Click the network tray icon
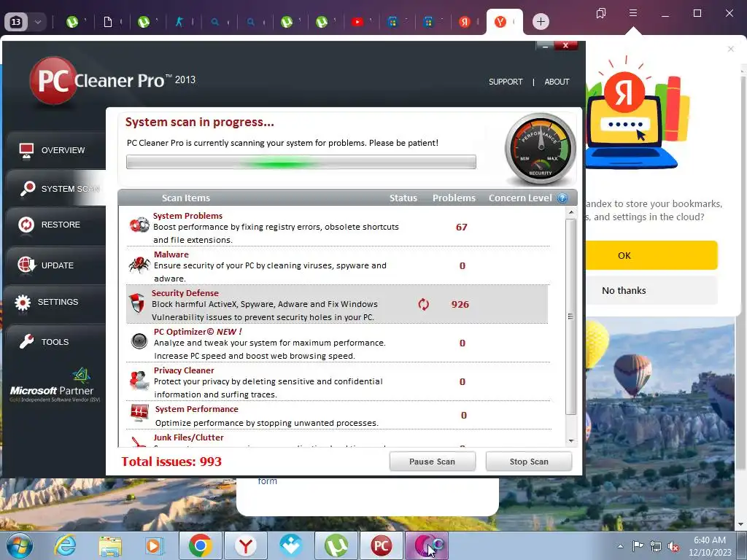747x560 pixels. [656, 547]
